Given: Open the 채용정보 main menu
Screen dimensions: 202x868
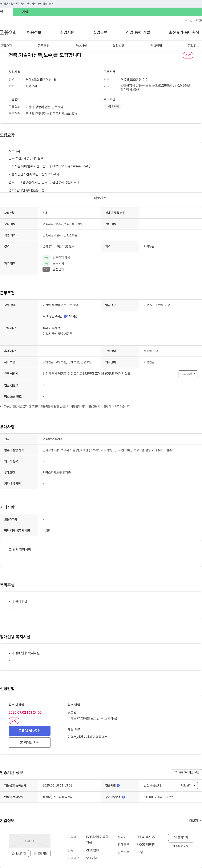Looking at the screenshot, I should [34, 32].
